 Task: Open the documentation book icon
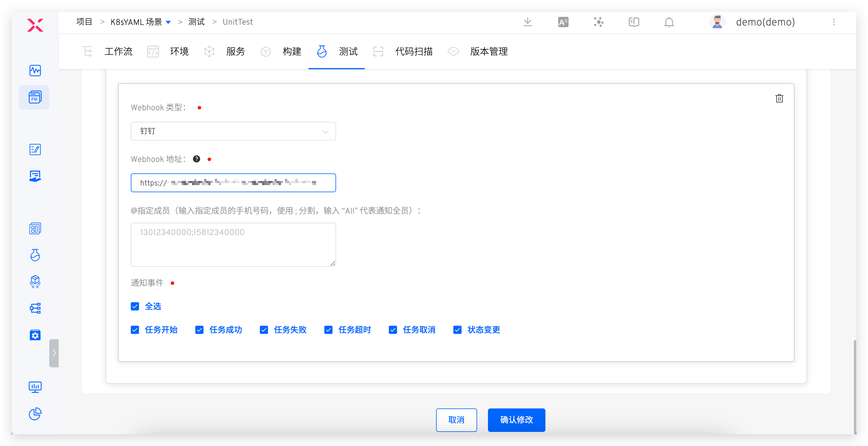[x=633, y=22]
